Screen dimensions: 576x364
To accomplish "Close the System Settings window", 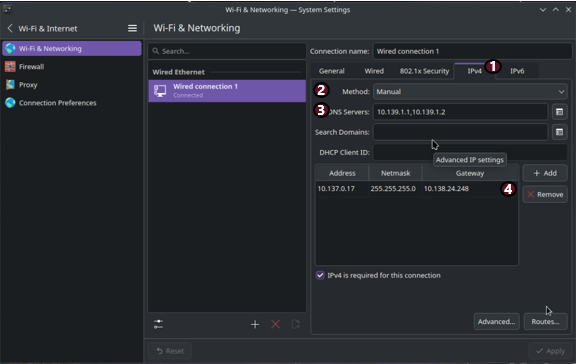I will (568, 10).
